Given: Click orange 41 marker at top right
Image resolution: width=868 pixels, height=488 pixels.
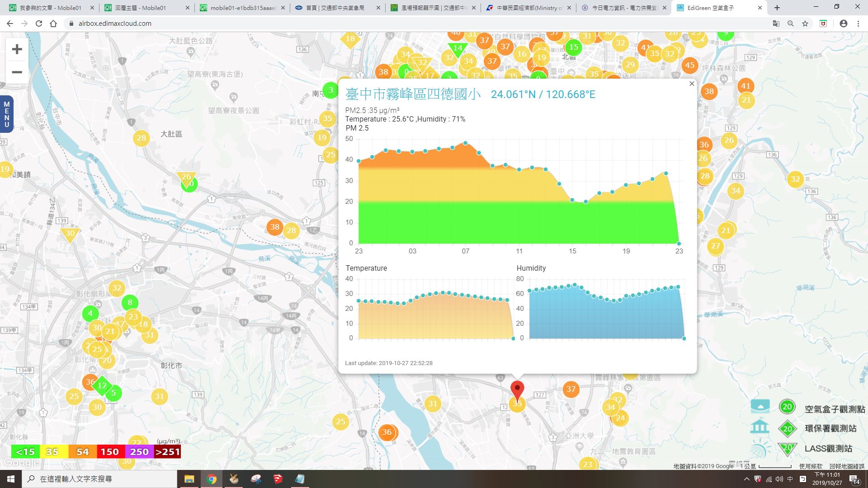Looking at the screenshot, I should tap(745, 86).
